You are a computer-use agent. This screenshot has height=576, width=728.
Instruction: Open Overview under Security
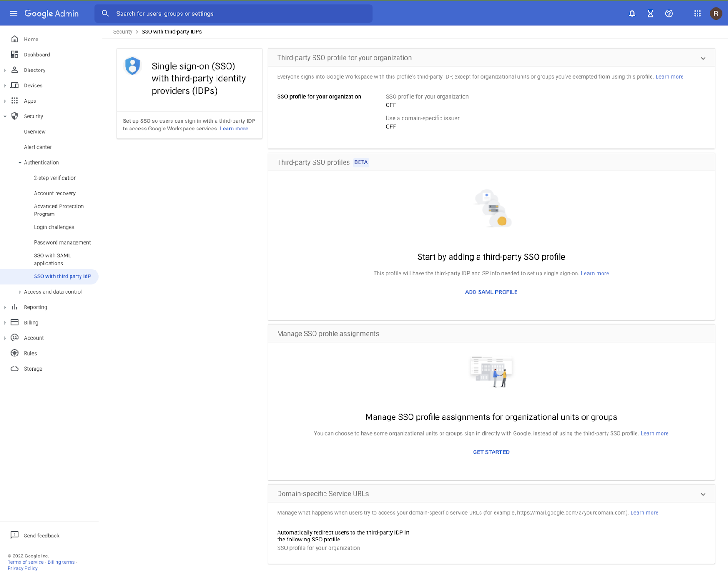pos(35,132)
